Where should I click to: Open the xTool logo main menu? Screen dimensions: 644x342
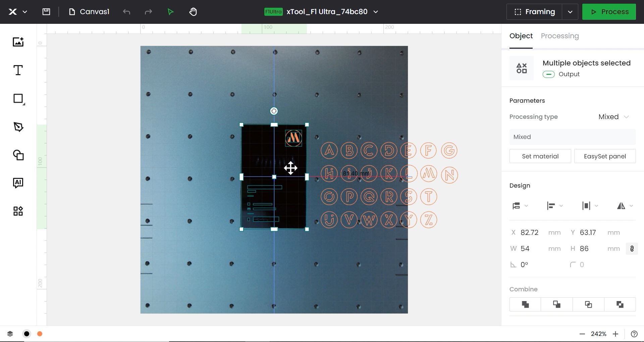[13, 12]
